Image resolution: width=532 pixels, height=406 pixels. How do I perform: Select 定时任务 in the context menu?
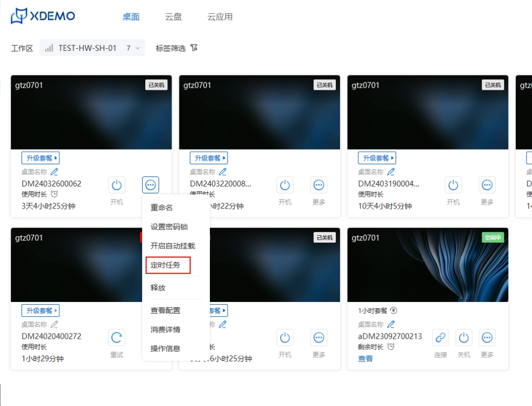pyautogui.click(x=166, y=265)
